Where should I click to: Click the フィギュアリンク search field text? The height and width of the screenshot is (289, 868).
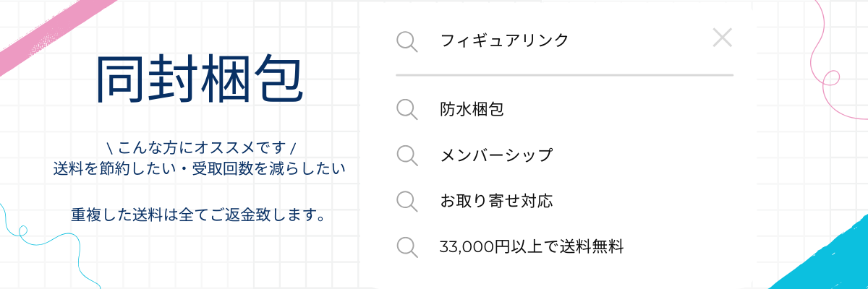(x=504, y=40)
